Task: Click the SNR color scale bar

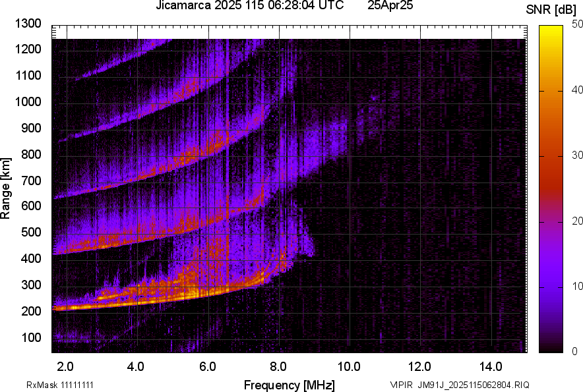Action: click(x=551, y=189)
